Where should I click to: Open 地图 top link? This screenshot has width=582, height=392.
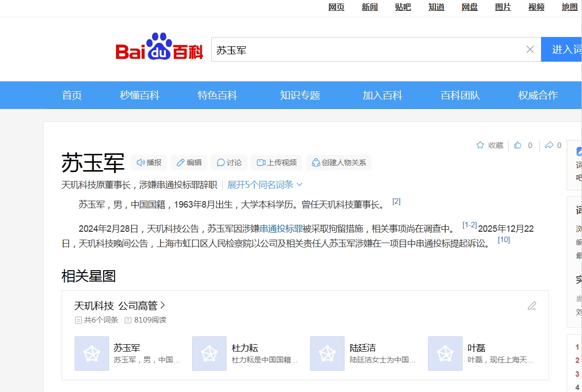(570, 7)
